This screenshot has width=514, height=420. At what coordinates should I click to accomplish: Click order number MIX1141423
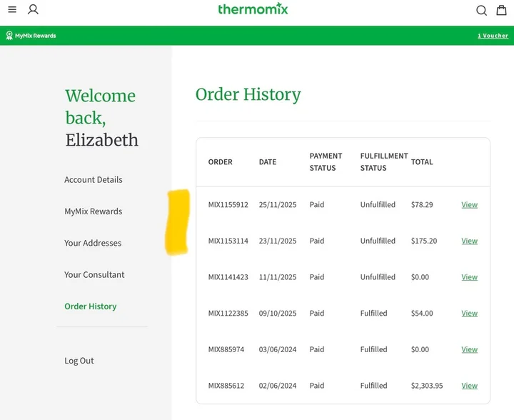[228, 277]
